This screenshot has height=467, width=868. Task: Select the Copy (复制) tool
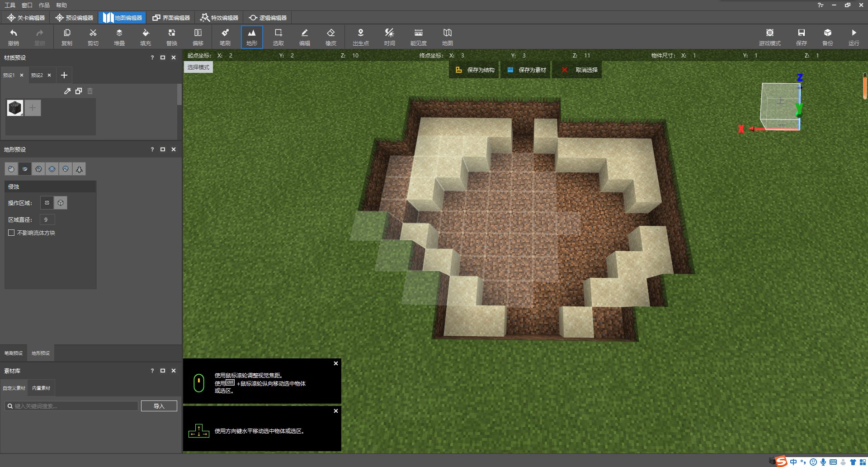click(x=67, y=37)
